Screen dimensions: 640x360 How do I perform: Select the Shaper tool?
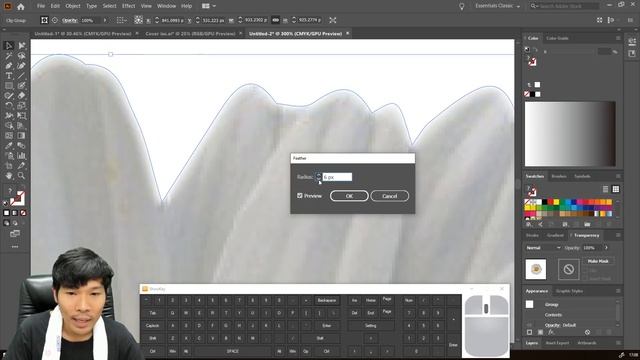pos(9,96)
